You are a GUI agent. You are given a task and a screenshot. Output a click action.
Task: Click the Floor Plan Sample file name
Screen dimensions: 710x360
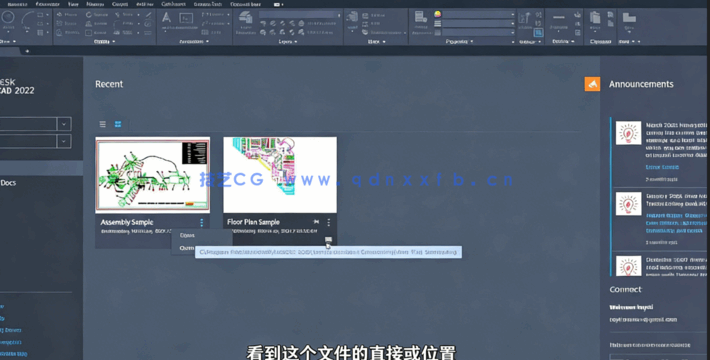[x=253, y=222]
